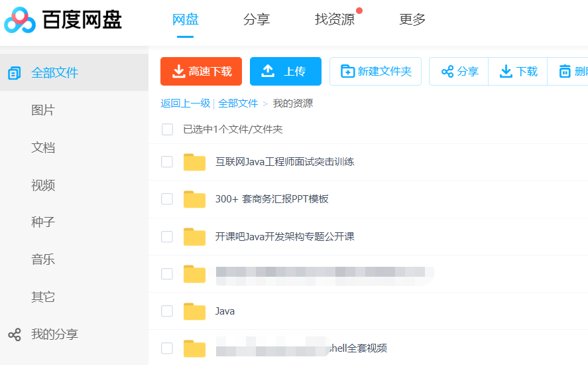Click the red notification dot on 找资源
This screenshot has width=588, height=365.
pyautogui.click(x=359, y=11)
